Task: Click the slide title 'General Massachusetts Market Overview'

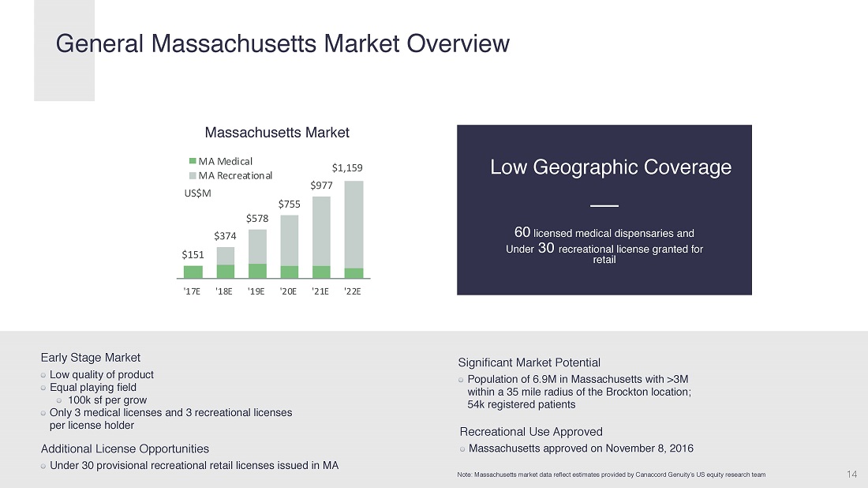Action: pos(282,43)
